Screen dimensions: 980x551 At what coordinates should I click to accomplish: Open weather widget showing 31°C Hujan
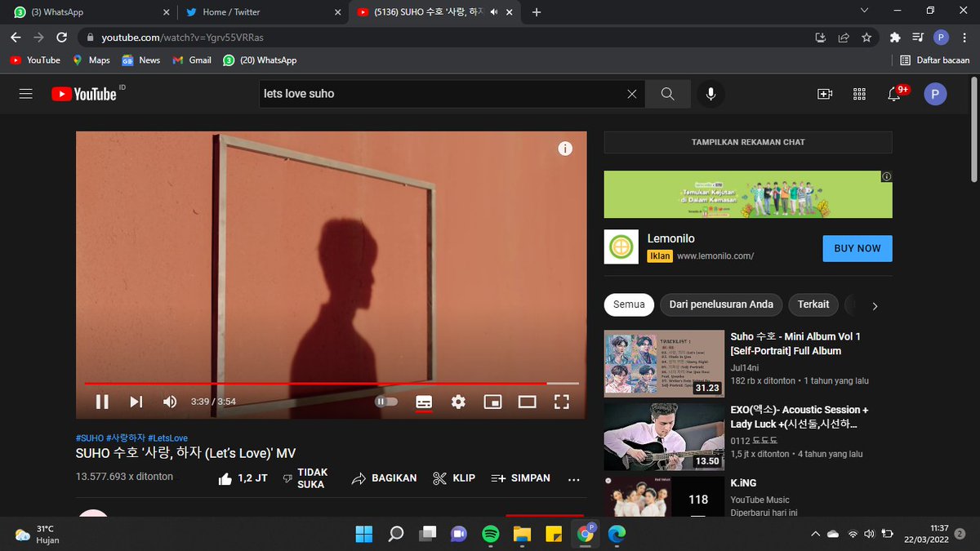(x=37, y=534)
